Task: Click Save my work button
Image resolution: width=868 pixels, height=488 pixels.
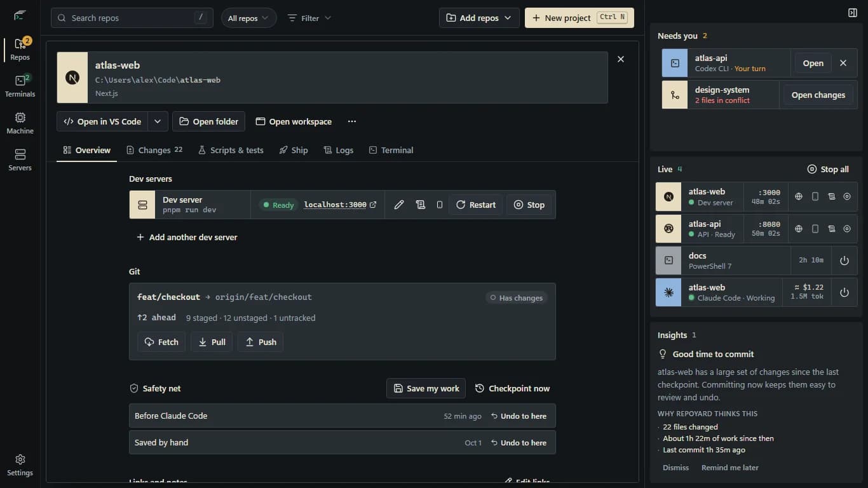Action: tap(426, 388)
